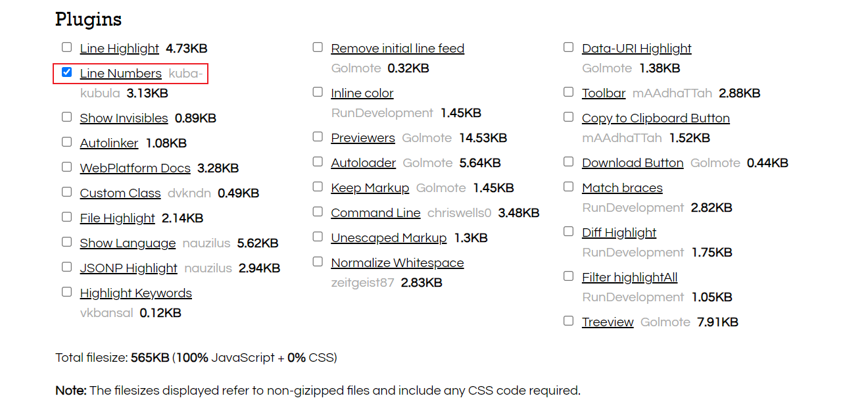Enable the Line Highlight plugin checkbox

[66, 47]
